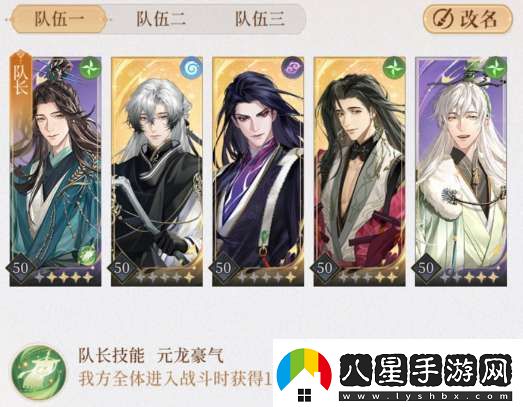Switch to the 队伍二 tab
Viewport: 523px width, 407px height.
click(x=161, y=19)
